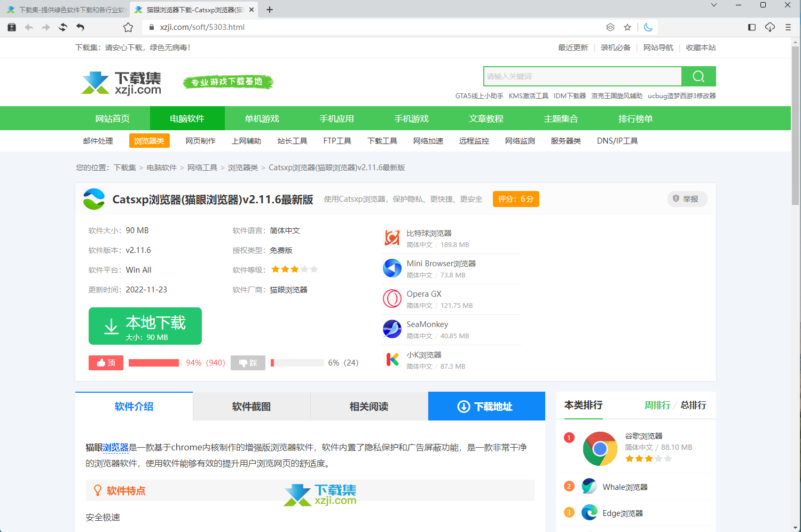Screen dimensions: 801x532
Task: Click the xzji.com site logo
Action: click(122, 83)
